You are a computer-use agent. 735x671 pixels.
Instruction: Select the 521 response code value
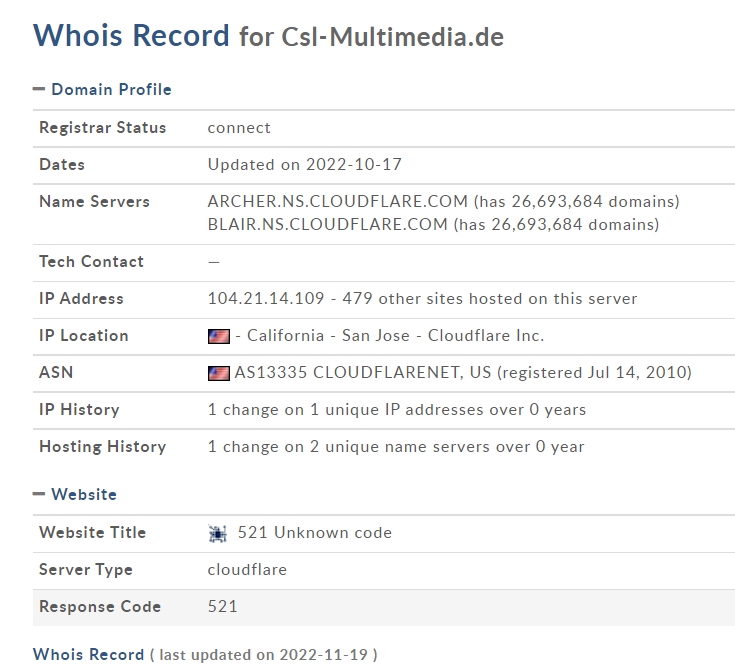coord(223,607)
